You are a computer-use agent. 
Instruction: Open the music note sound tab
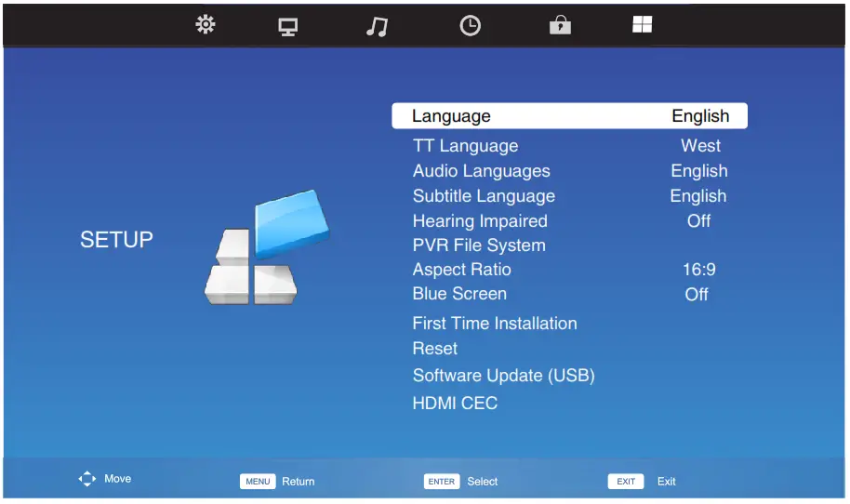pos(377,26)
